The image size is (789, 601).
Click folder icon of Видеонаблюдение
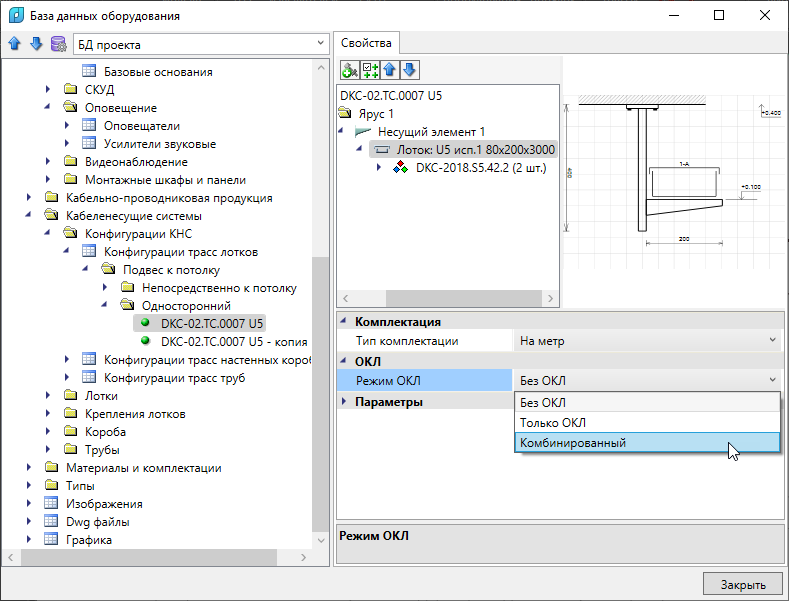[70, 162]
